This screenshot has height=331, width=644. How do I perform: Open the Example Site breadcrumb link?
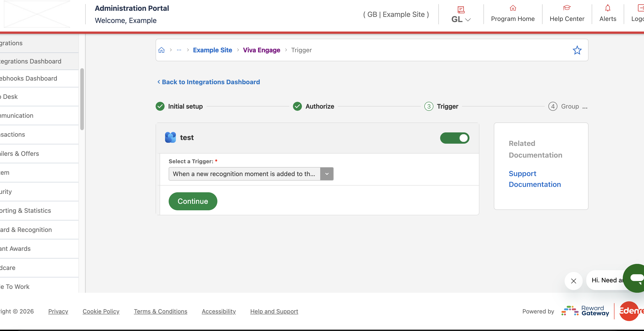coord(212,50)
